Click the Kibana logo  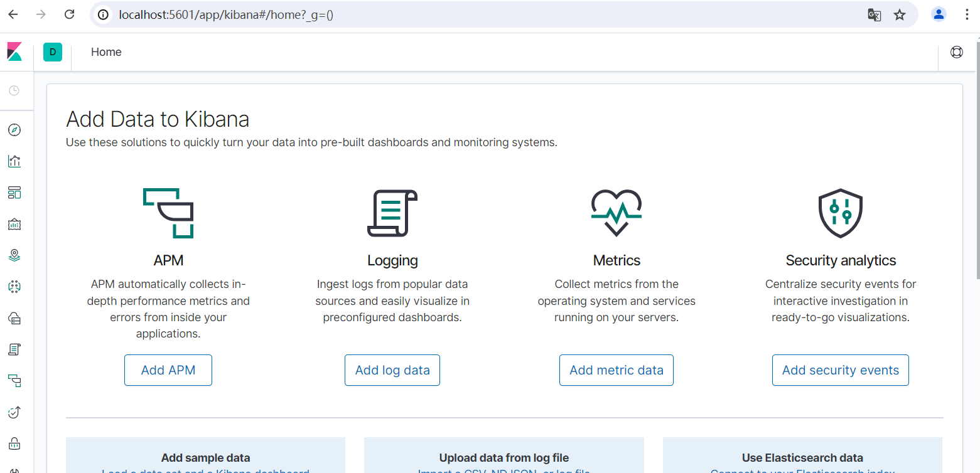[14, 52]
